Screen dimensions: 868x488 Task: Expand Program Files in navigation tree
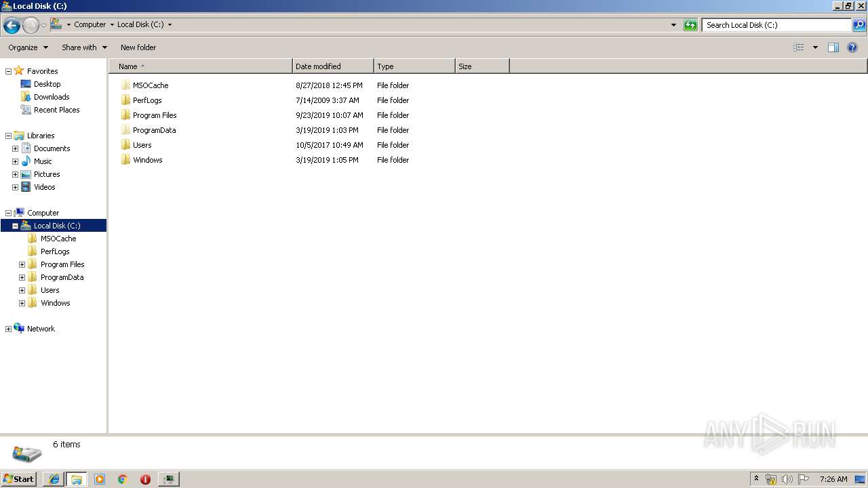[x=22, y=264]
